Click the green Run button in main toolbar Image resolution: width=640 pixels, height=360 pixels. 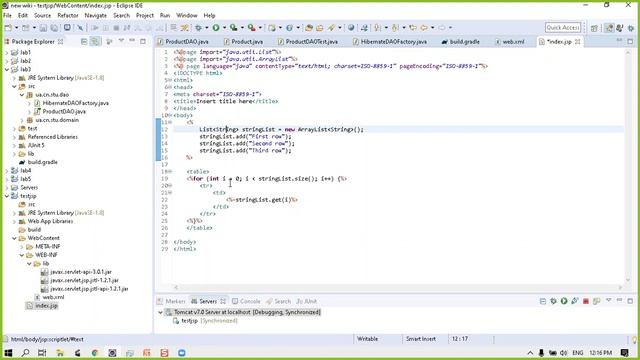(216, 28)
